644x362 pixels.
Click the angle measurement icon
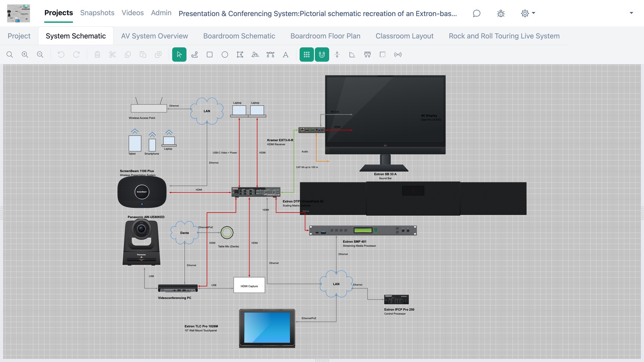point(352,55)
